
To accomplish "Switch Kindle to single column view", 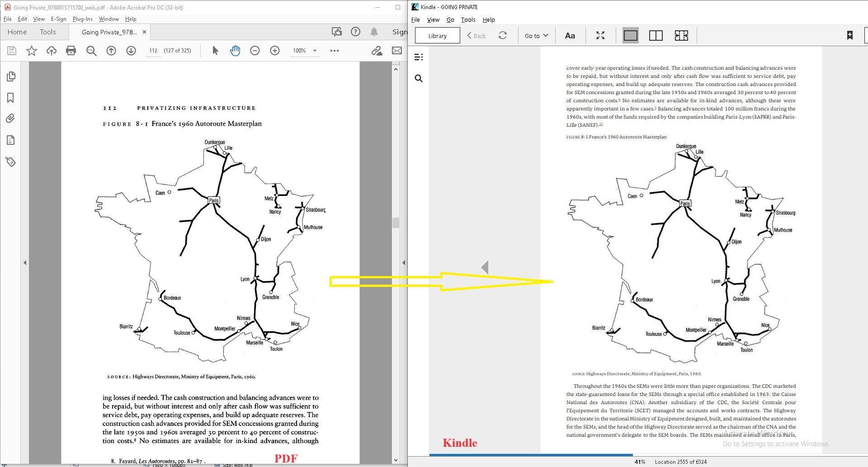I will pos(630,35).
